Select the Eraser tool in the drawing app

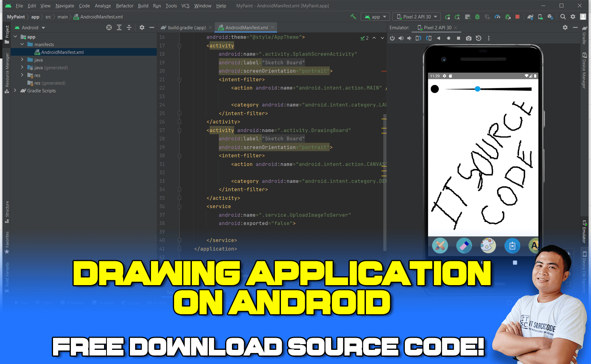[x=464, y=245]
